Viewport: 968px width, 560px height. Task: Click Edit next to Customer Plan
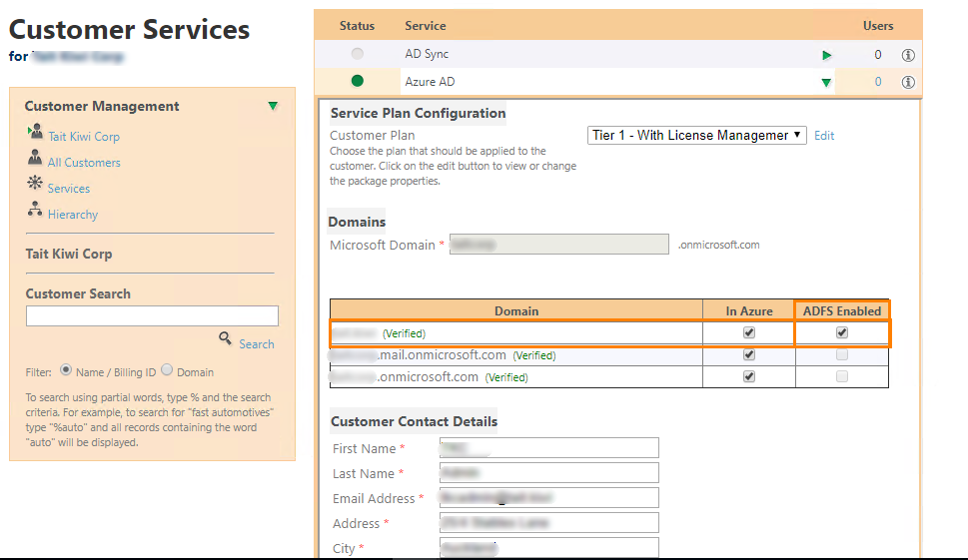pos(824,136)
